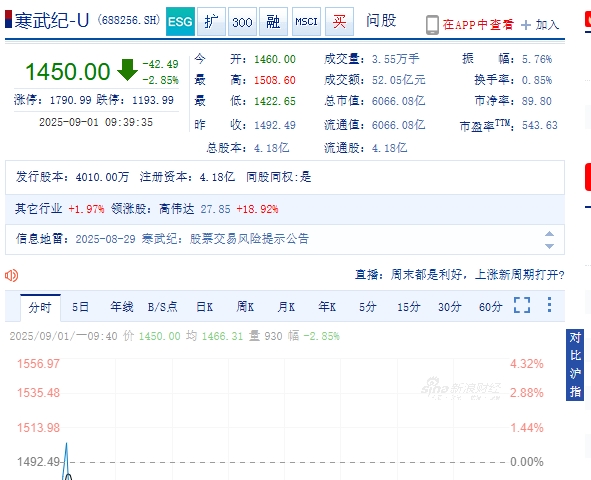This screenshot has width=591, height=480.
Task: Click the speaker broadcast icon
Action: point(11,275)
